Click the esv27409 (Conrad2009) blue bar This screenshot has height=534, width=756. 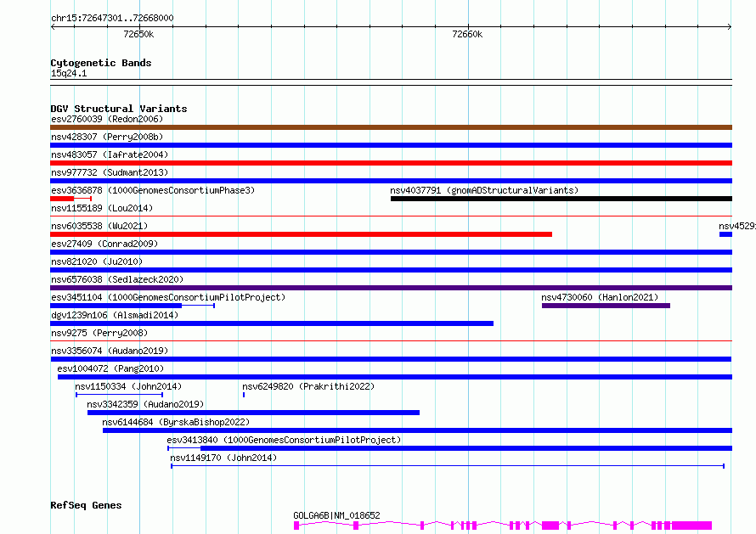click(x=391, y=252)
